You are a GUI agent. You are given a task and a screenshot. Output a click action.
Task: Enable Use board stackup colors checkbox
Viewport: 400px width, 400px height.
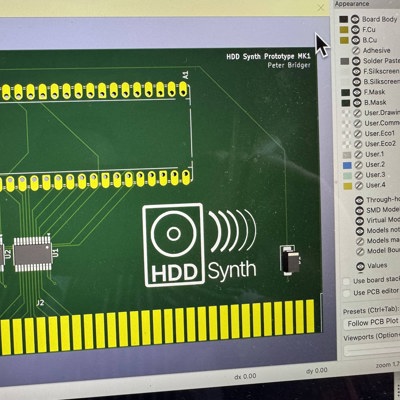347,282
